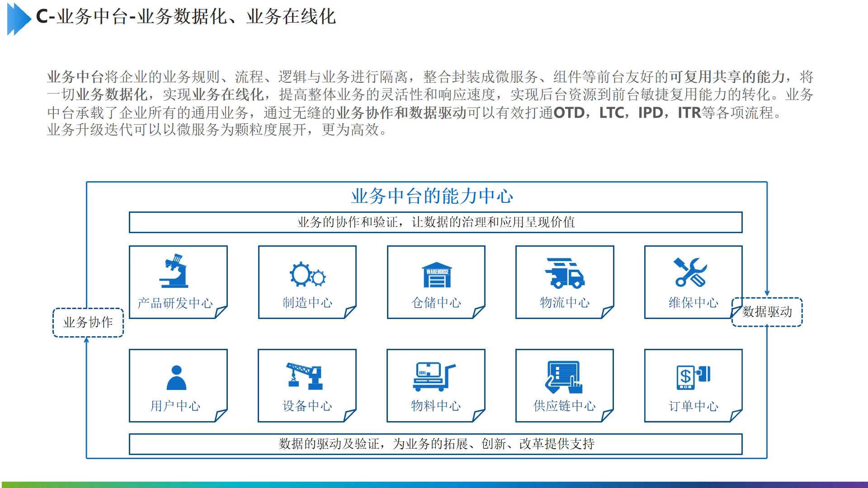Viewport: 868px width, 488px height.
Task: Click the paragraph line 业务升级迭代可以以微服务
Action: click(x=217, y=130)
